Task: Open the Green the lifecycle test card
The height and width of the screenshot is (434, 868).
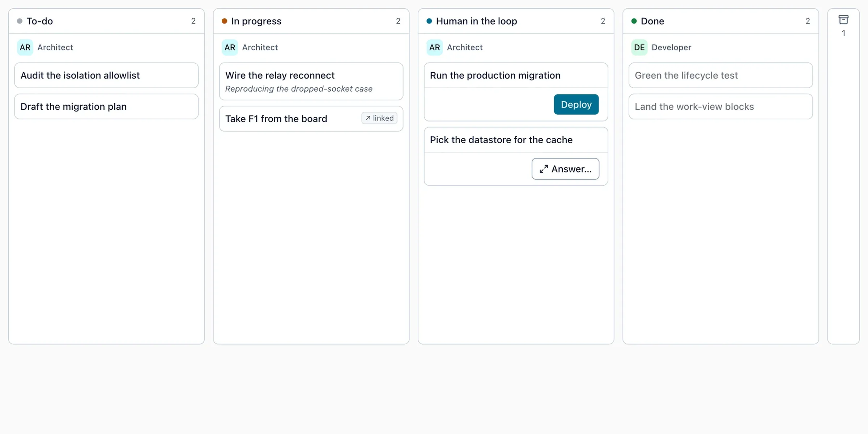Action: (x=720, y=75)
